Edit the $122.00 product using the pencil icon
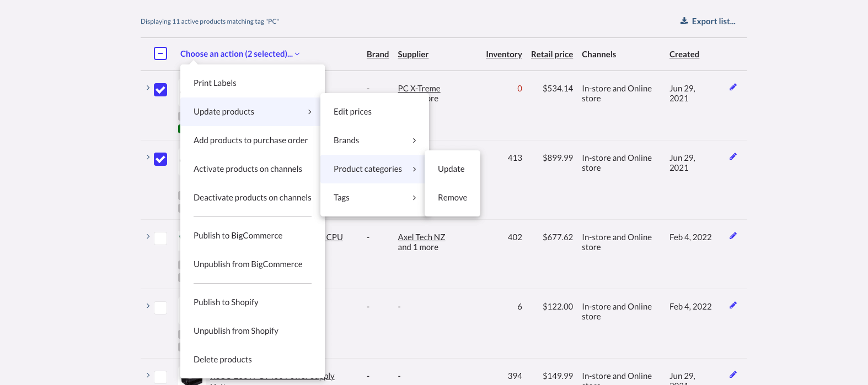The image size is (868, 385). coord(733,305)
